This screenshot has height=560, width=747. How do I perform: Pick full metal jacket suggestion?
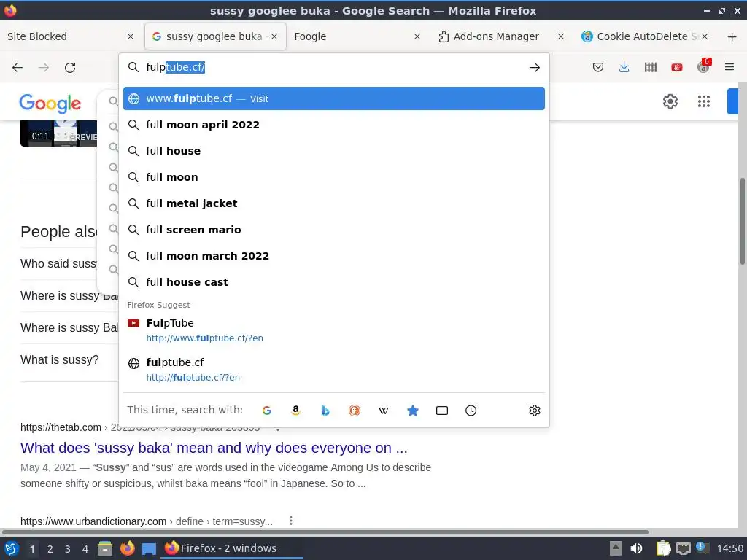(334, 203)
